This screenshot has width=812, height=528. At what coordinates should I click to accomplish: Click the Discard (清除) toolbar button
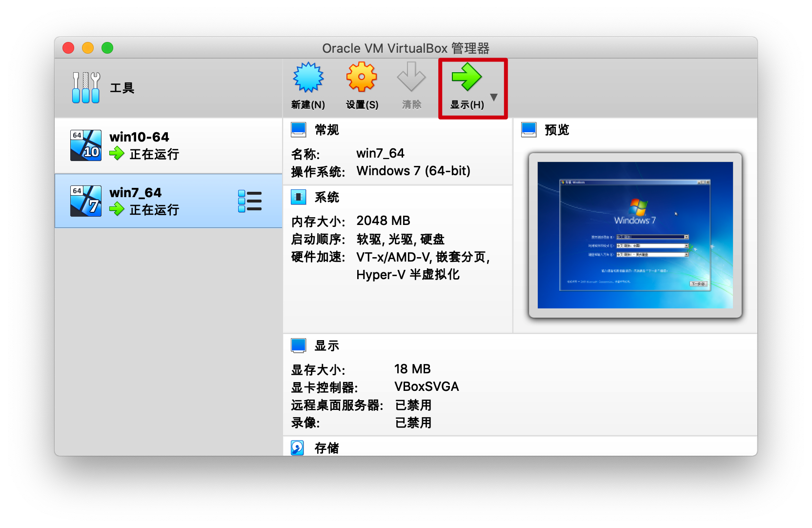point(411,86)
